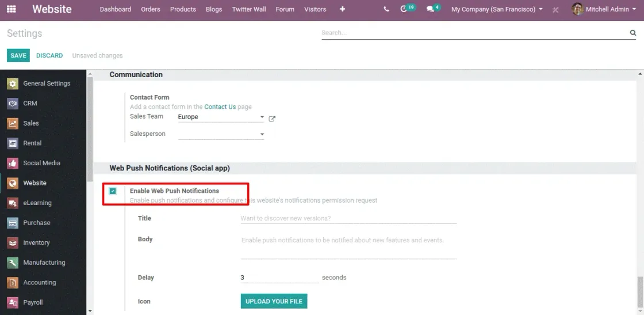Image resolution: width=644 pixels, height=315 pixels.
Task: Click UPLOAD YOUR FILE button
Action: [x=274, y=301]
